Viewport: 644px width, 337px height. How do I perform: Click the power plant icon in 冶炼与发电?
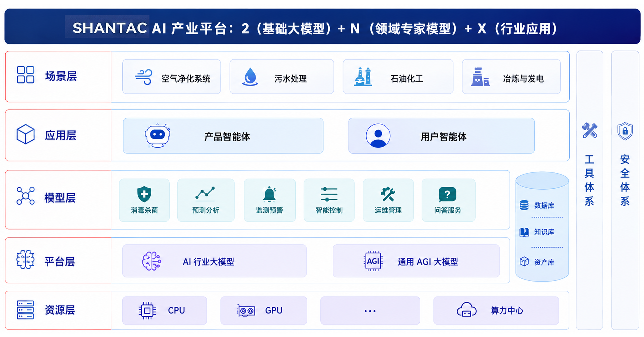click(x=480, y=77)
